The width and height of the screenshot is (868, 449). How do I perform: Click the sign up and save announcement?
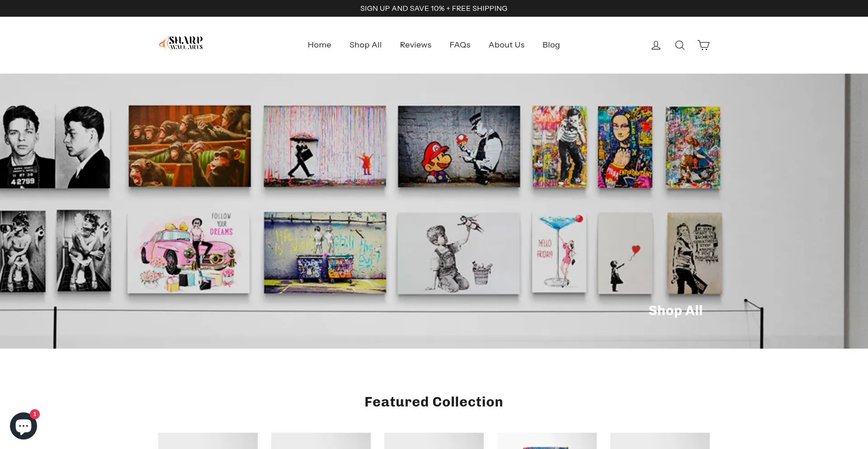[x=434, y=8]
